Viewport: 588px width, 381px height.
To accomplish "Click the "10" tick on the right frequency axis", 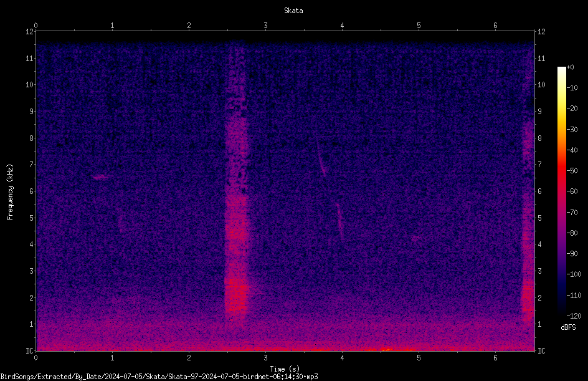I will click(x=541, y=85).
